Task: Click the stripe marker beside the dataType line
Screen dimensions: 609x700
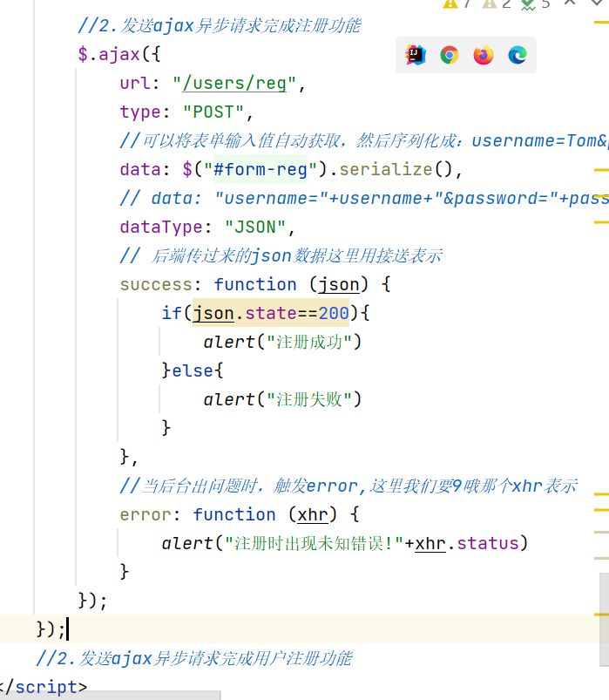Action: coord(601,222)
